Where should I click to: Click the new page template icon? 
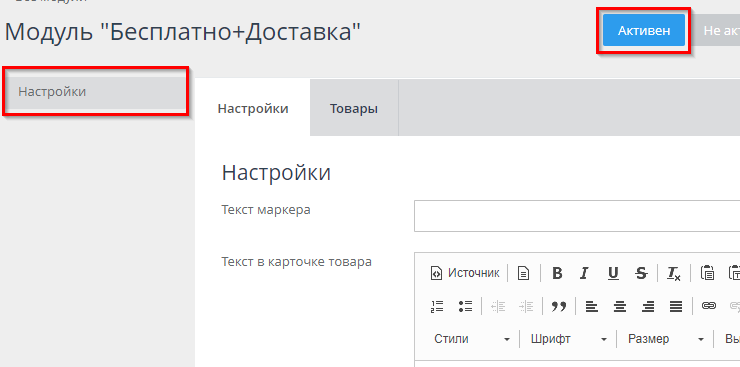pos(523,273)
